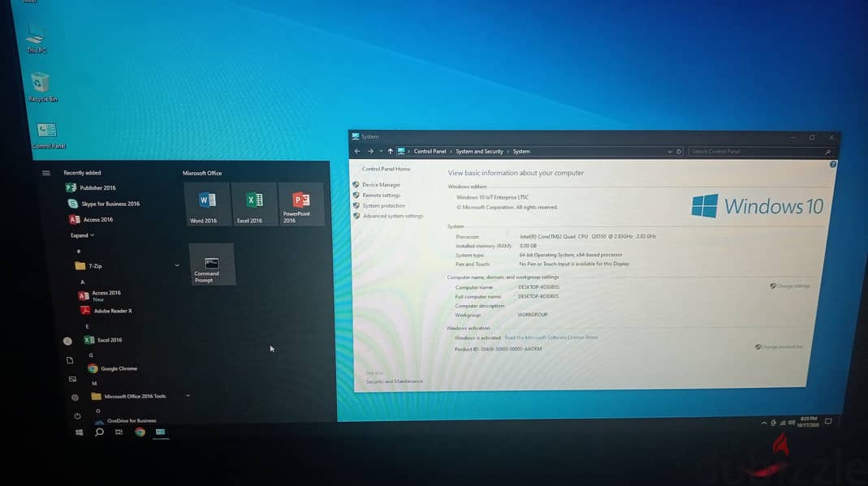Image resolution: width=868 pixels, height=486 pixels.
Task: Go up one level in System window
Action: click(x=391, y=151)
